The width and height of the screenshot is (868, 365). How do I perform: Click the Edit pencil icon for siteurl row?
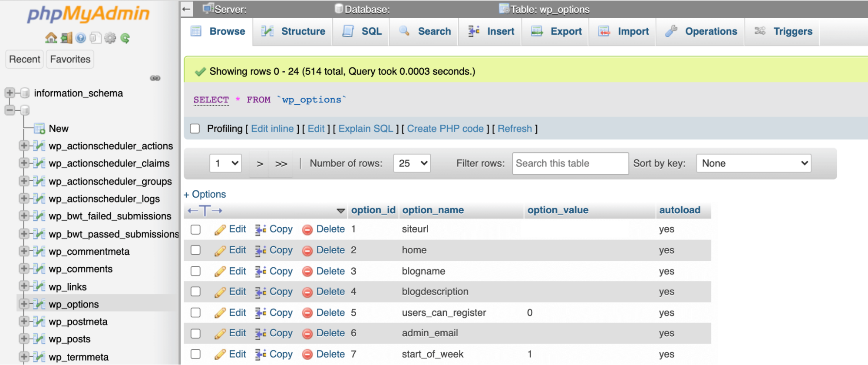(x=220, y=229)
